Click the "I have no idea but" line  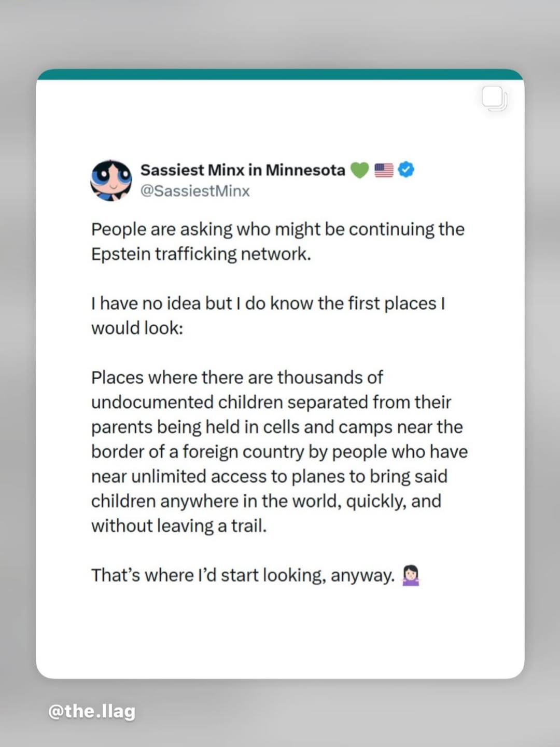pyautogui.click(x=268, y=303)
